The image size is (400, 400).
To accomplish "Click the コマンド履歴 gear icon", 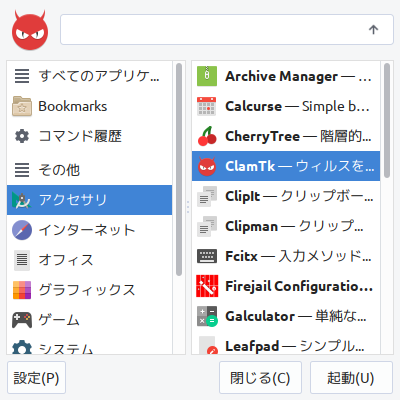I will 22,136.
